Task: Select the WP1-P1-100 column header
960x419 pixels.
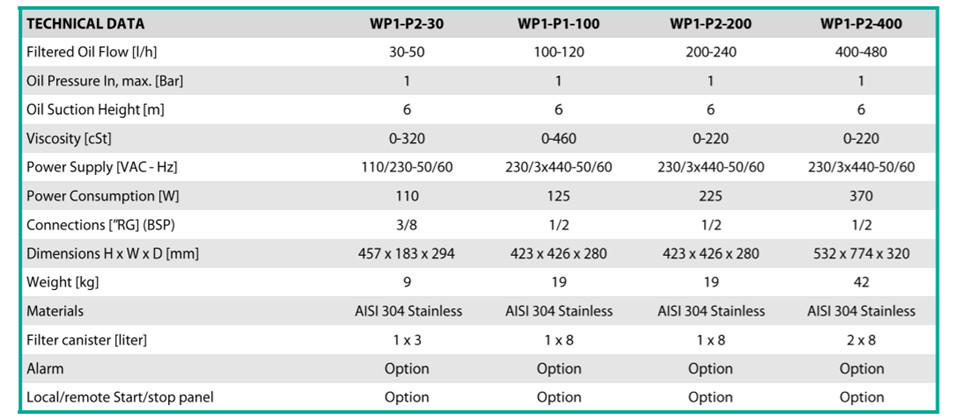Action: [x=558, y=25]
